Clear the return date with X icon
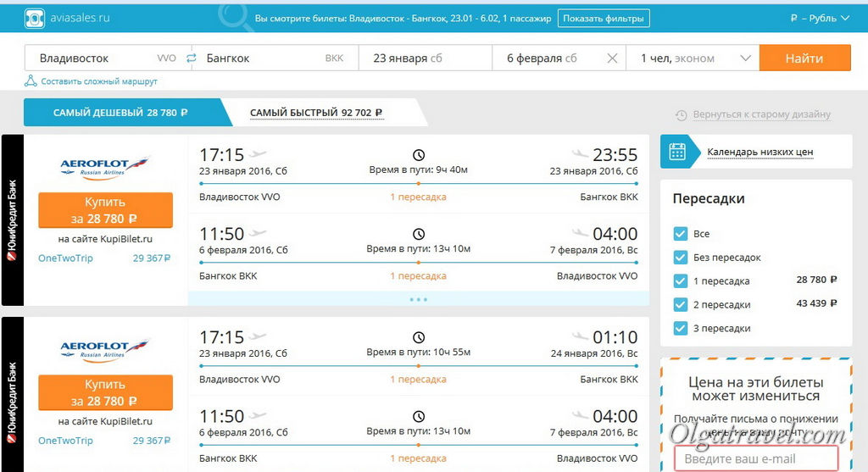Screen dimensions: 868x472 click(x=612, y=58)
